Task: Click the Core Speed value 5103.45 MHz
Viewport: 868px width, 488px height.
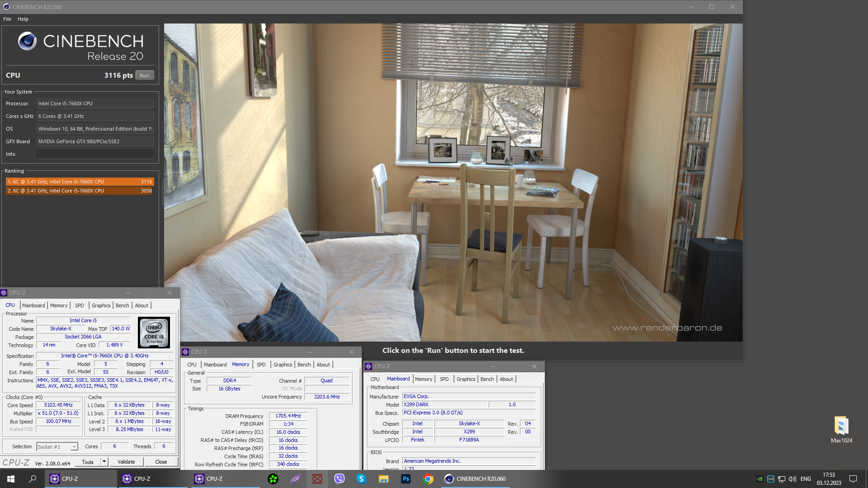Action: coord(58,405)
